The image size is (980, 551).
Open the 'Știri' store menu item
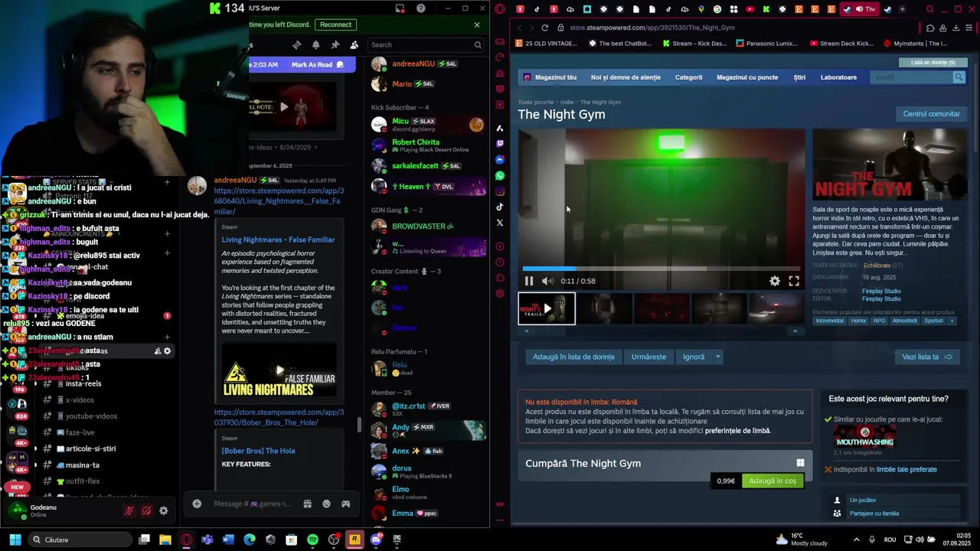799,77
